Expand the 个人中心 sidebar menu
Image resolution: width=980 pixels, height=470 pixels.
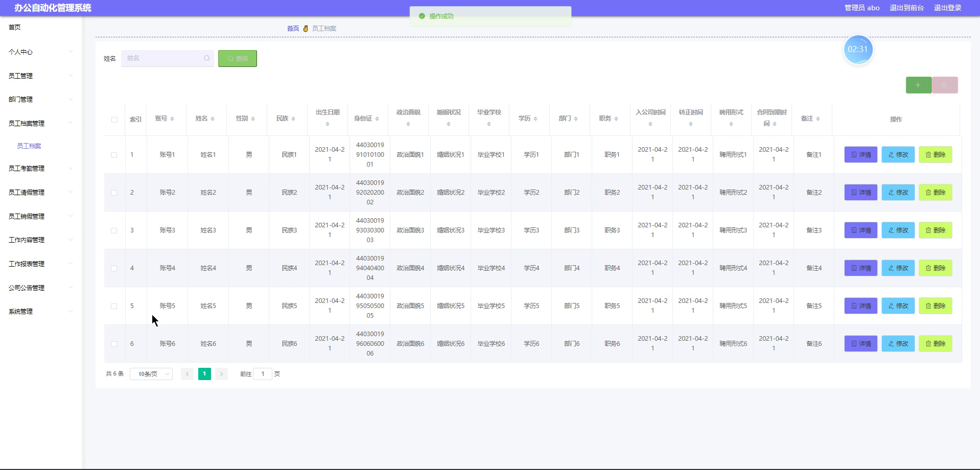point(41,52)
